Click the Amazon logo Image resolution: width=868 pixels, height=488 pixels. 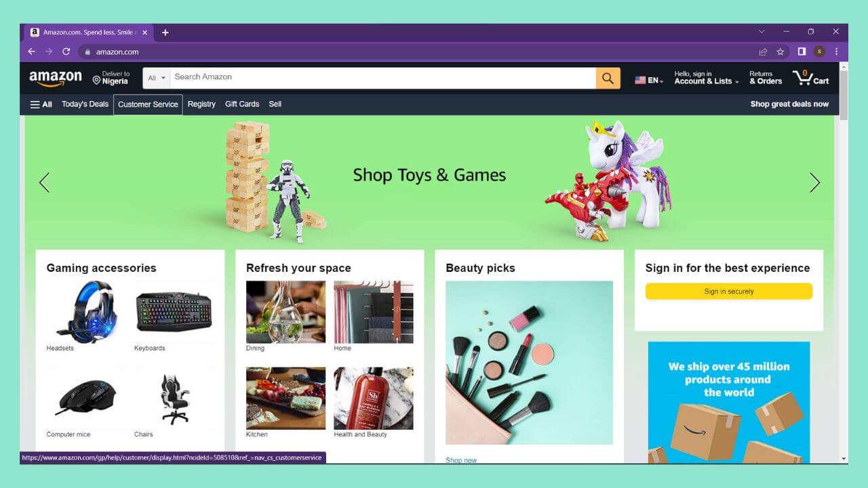coord(56,78)
